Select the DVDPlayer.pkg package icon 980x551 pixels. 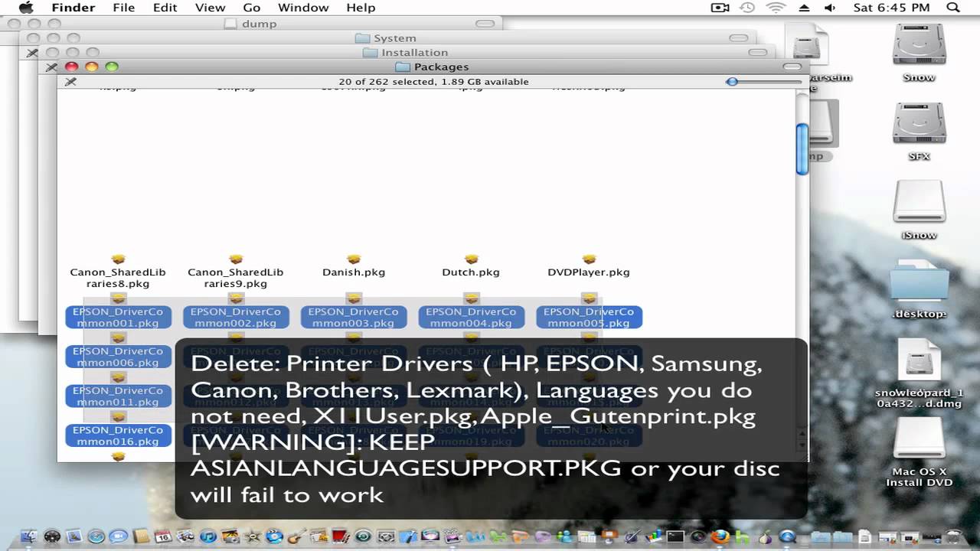click(x=589, y=259)
